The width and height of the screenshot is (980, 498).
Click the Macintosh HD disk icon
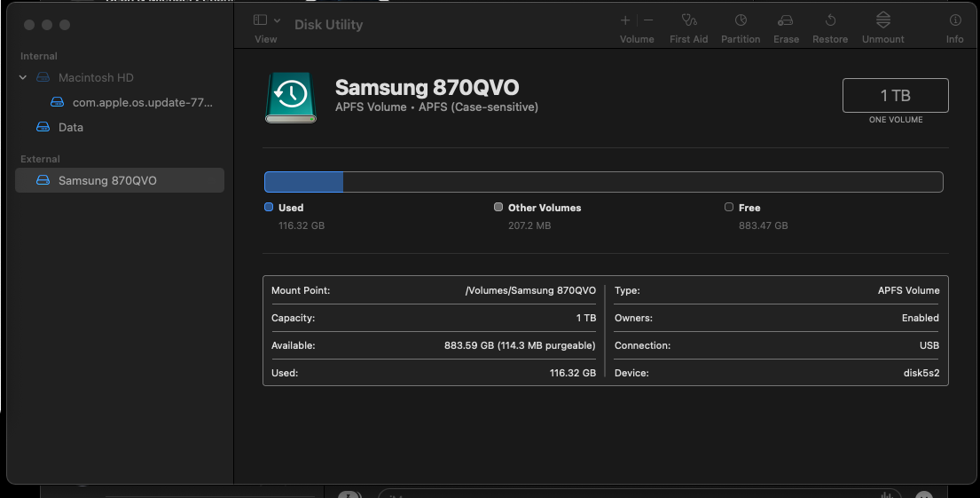point(43,77)
